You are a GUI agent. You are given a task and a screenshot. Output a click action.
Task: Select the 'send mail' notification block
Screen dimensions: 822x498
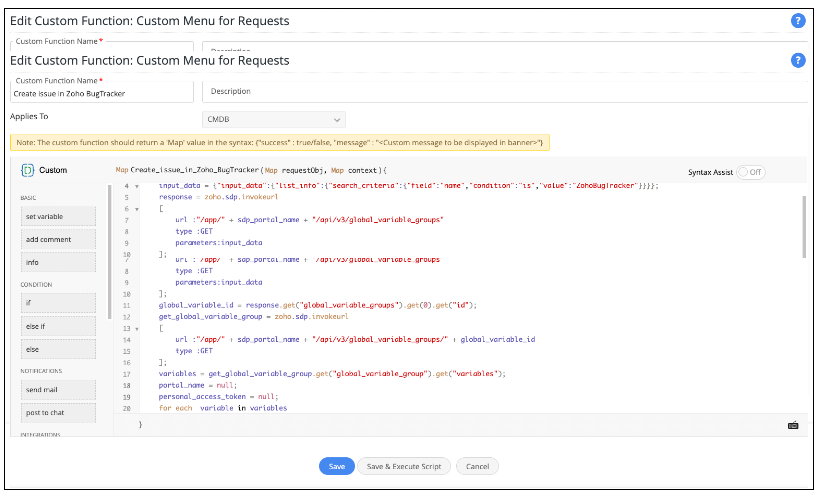[58, 390]
